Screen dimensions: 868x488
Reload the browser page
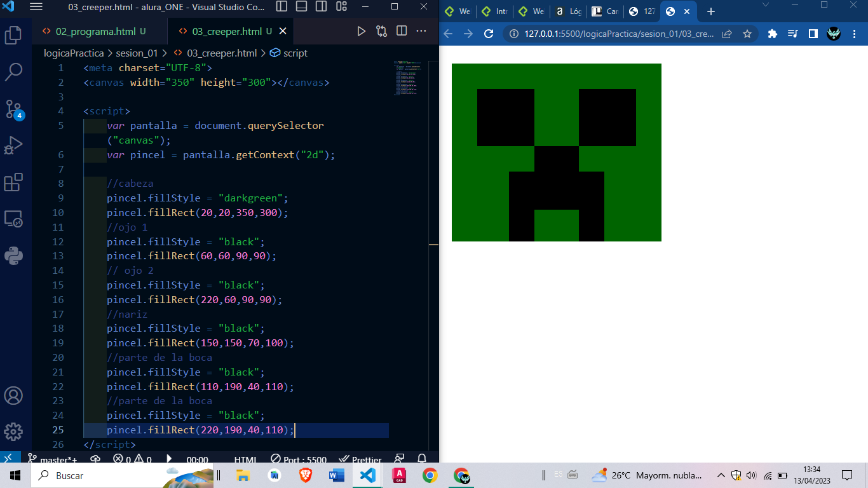click(x=489, y=34)
